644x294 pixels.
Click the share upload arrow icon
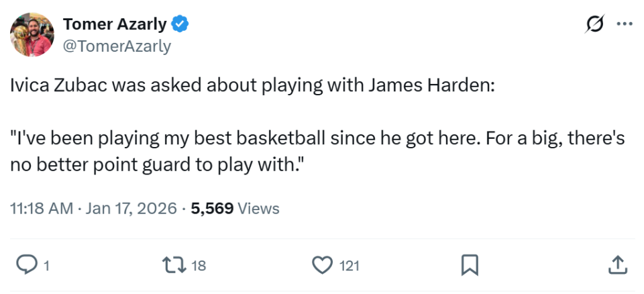point(617,266)
